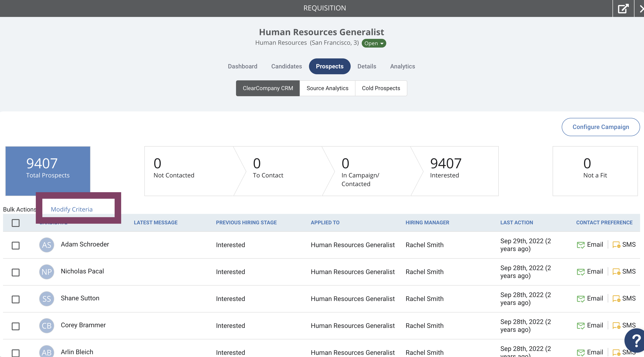Image resolution: width=644 pixels, height=357 pixels.
Task: Click Email icon in Arlin Bleich row
Action: pyautogui.click(x=581, y=352)
